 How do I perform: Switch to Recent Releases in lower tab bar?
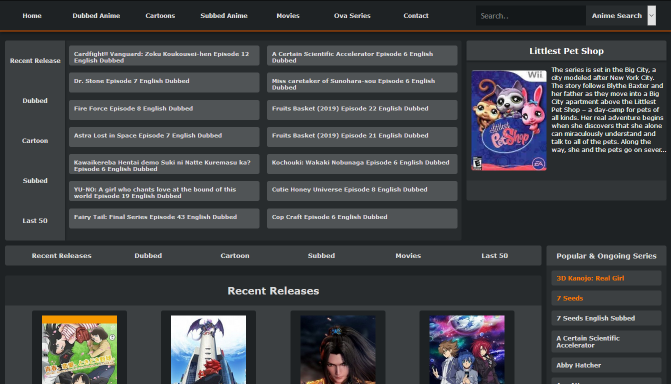pos(62,256)
